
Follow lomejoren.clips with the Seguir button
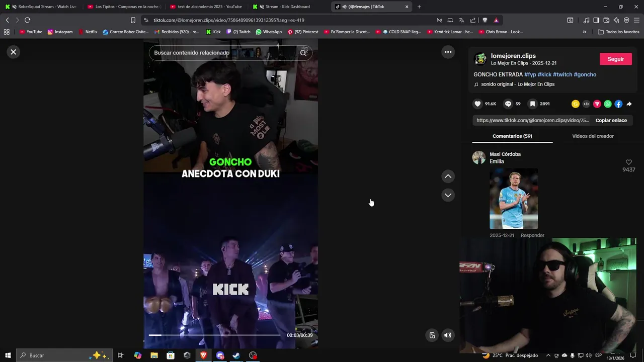(615, 59)
